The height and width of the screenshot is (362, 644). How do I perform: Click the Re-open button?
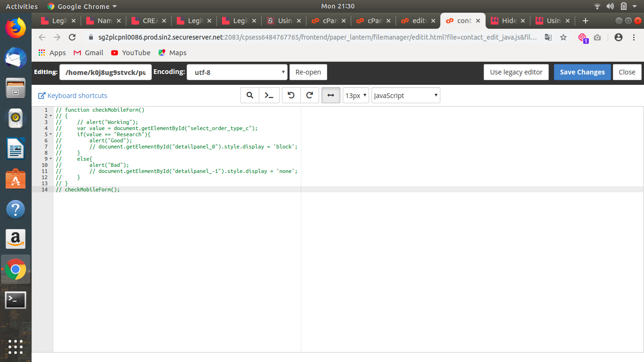[x=308, y=72]
